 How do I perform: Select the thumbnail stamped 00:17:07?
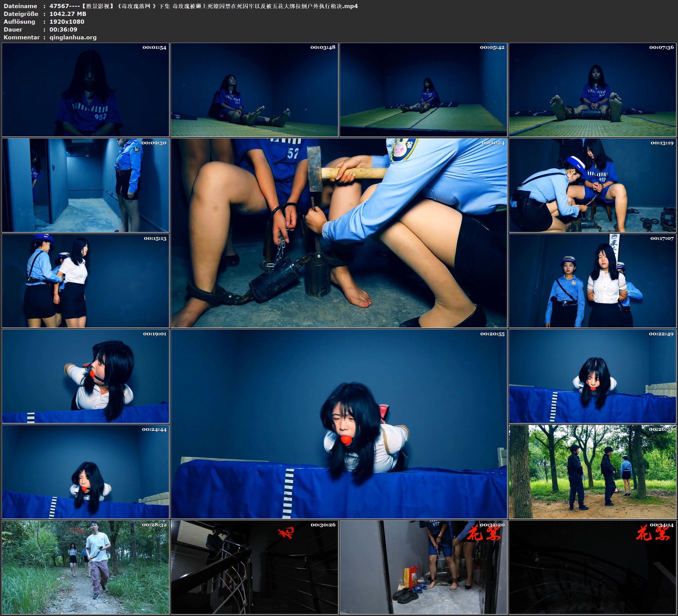point(592,281)
